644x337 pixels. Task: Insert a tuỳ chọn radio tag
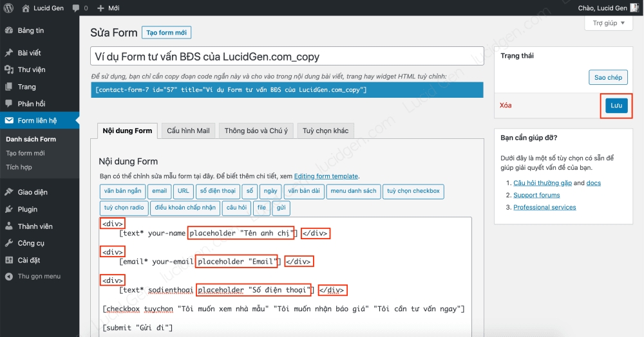click(x=124, y=208)
